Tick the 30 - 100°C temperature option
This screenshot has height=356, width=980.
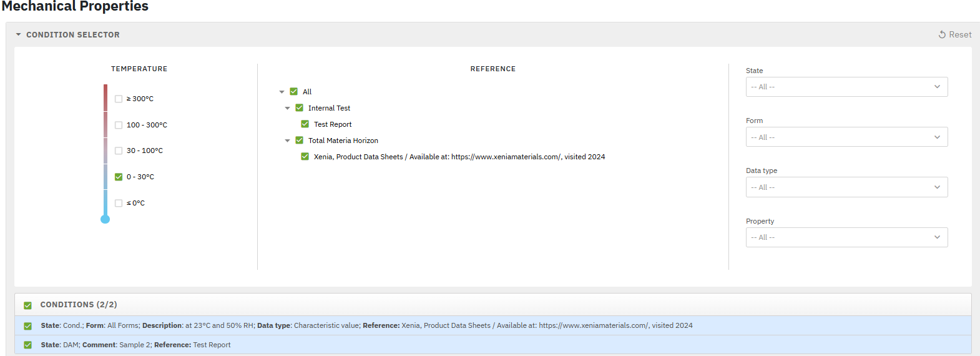[119, 151]
